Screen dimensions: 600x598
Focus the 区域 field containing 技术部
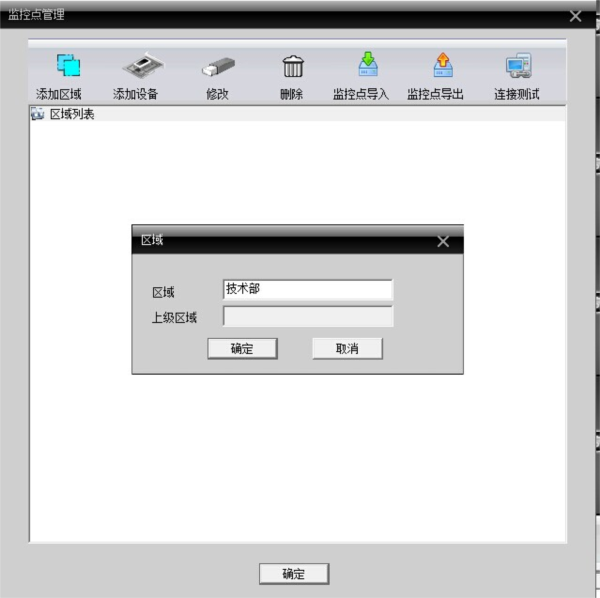(x=308, y=290)
